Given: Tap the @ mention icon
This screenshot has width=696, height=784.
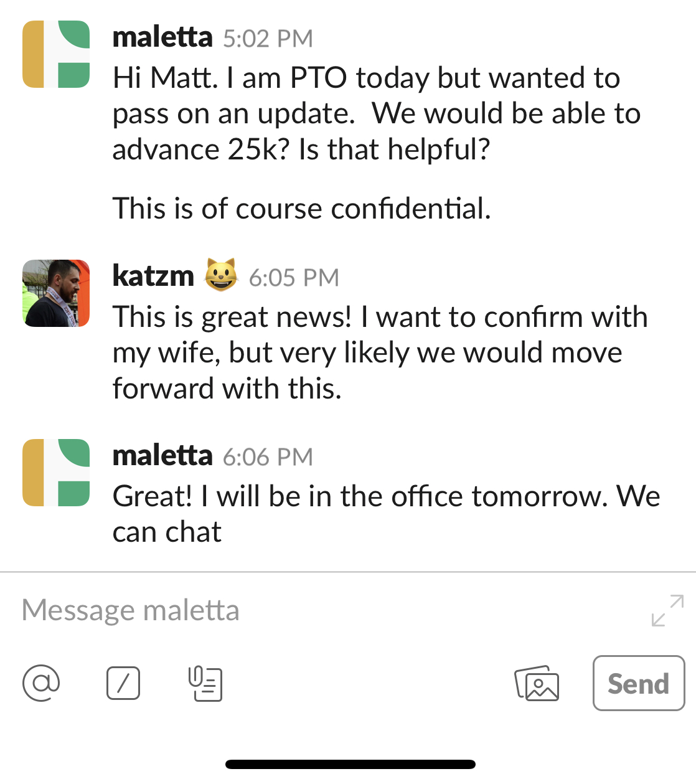Looking at the screenshot, I should (41, 683).
